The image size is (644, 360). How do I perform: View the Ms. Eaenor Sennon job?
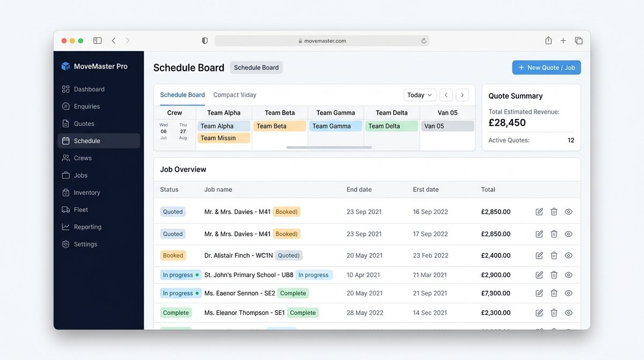pos(569,293)
